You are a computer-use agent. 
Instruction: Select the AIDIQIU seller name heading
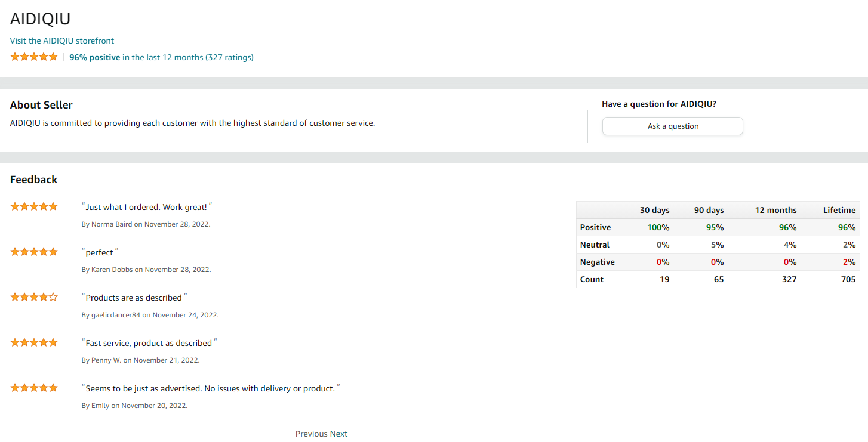click(41, 19)
